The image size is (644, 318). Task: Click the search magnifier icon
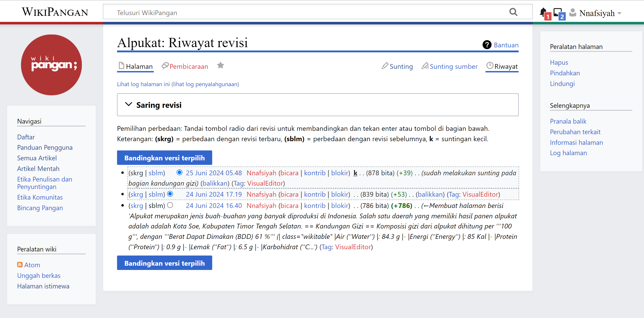pyautogui.click(x=513, y=12)
